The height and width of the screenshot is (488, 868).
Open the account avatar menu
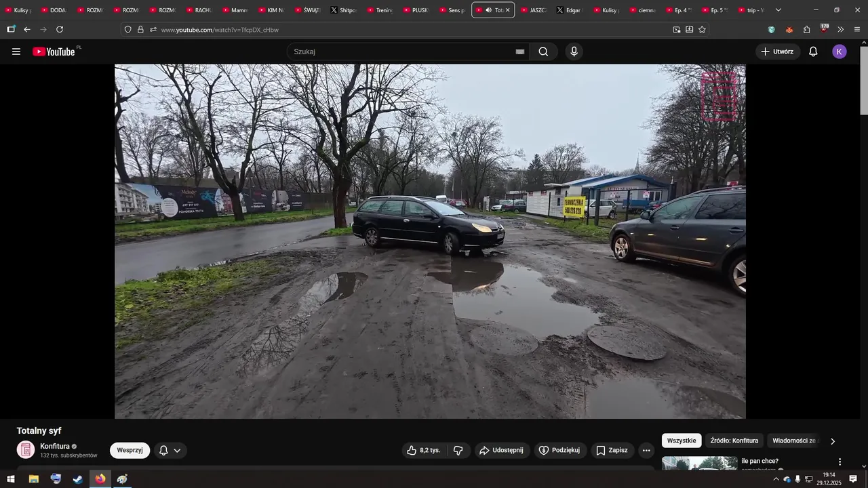pos(840,52)
